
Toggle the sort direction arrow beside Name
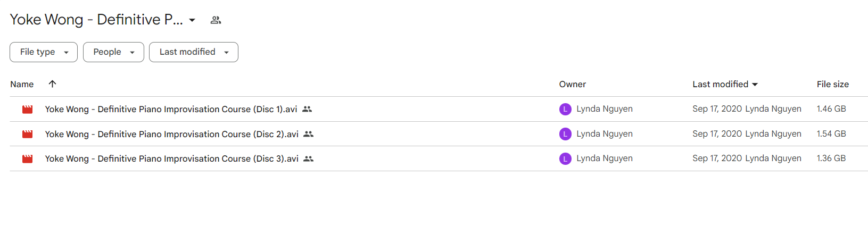[52, 83]
